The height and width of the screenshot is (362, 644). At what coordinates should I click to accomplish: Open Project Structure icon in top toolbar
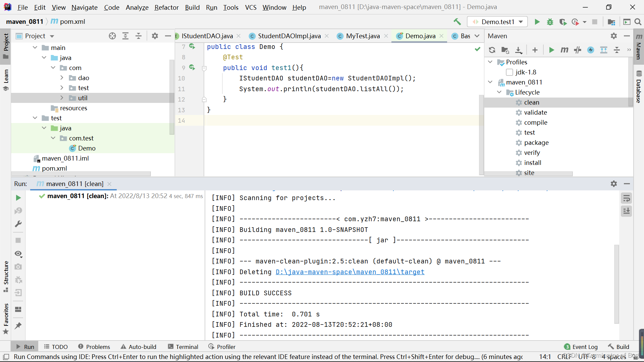click(x=611, y=22)
